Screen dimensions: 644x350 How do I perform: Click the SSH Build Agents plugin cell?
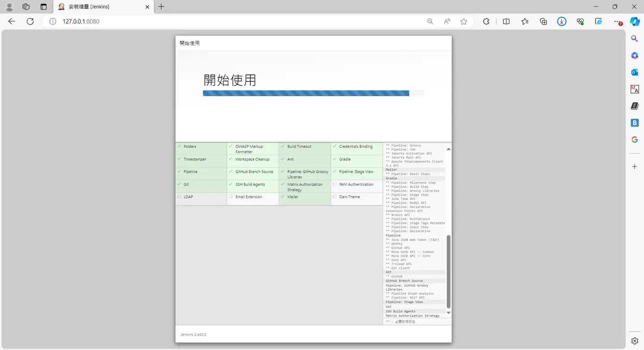253,186
